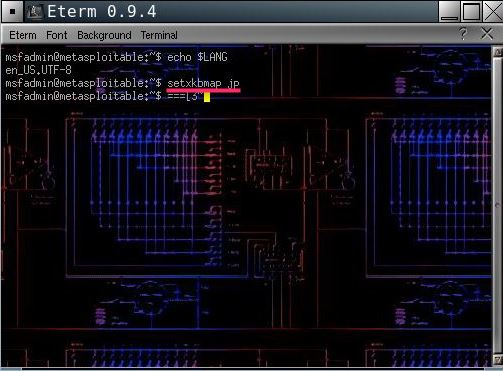Click the '===[3~' typed text
The image size is (503, 371).
tap(185, 97)
